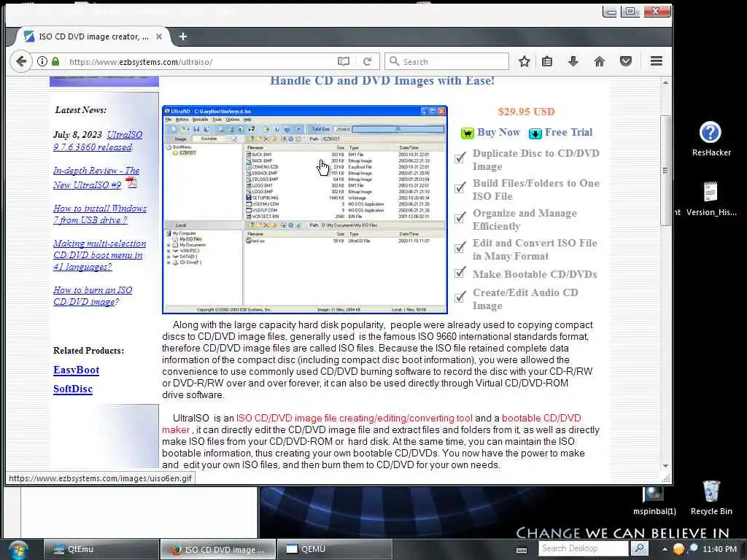Open the Recycle Bin desktop icon
Screen dimensions: 747x560
click(711, 498)
